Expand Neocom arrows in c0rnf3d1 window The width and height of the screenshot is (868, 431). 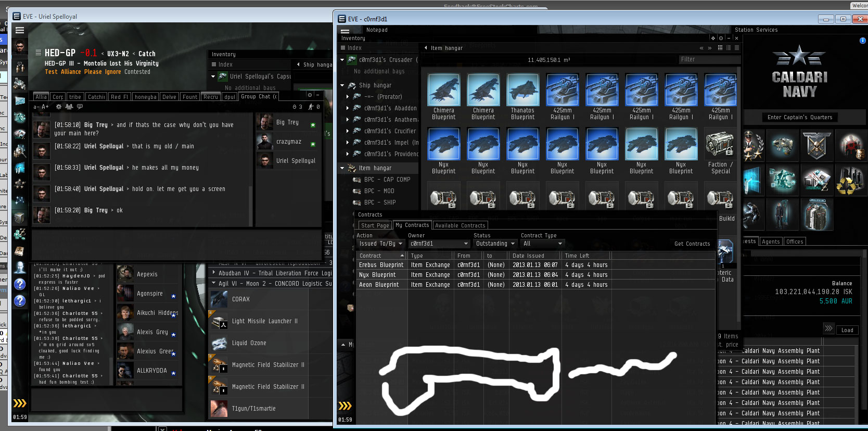pyautogui.click(x=345, y=405)
